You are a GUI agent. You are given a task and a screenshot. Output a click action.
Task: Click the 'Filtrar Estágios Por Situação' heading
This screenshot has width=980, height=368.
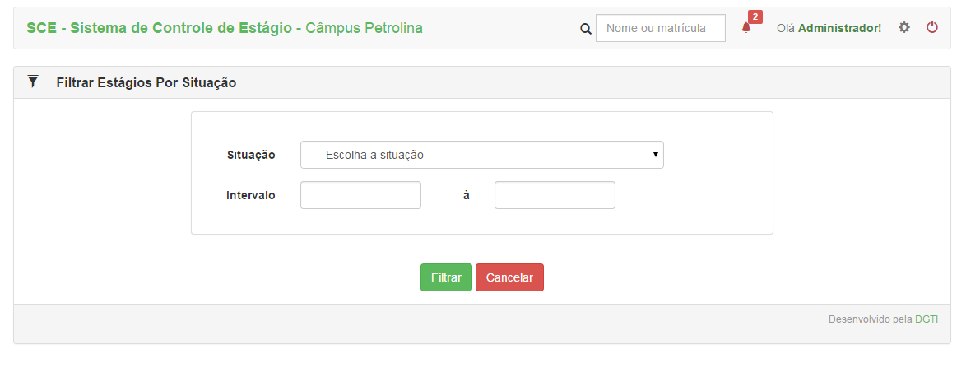[146, 82]
